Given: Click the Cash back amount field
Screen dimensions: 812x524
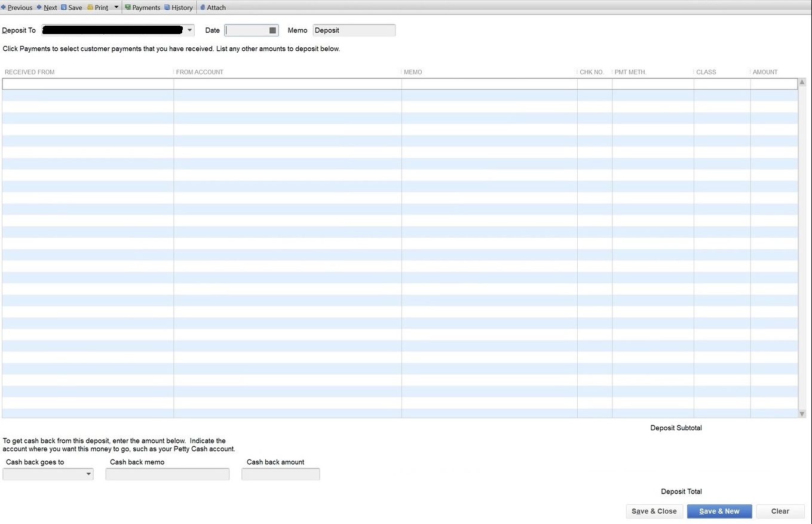Looking at the screenshot, I should [280, 474].
